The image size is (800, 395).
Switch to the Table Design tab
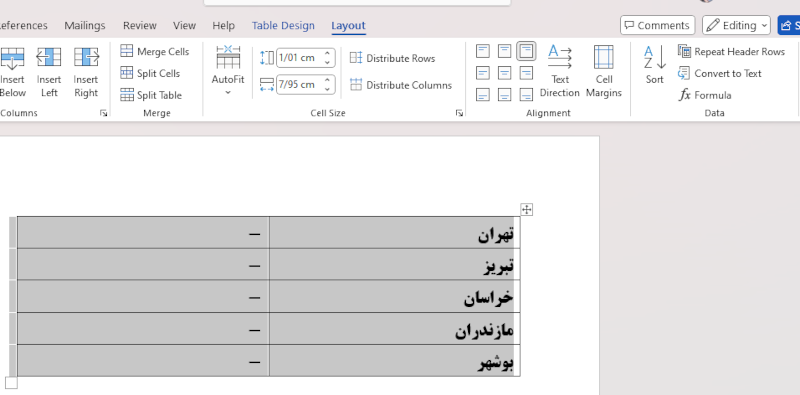(x=283, y=26)
